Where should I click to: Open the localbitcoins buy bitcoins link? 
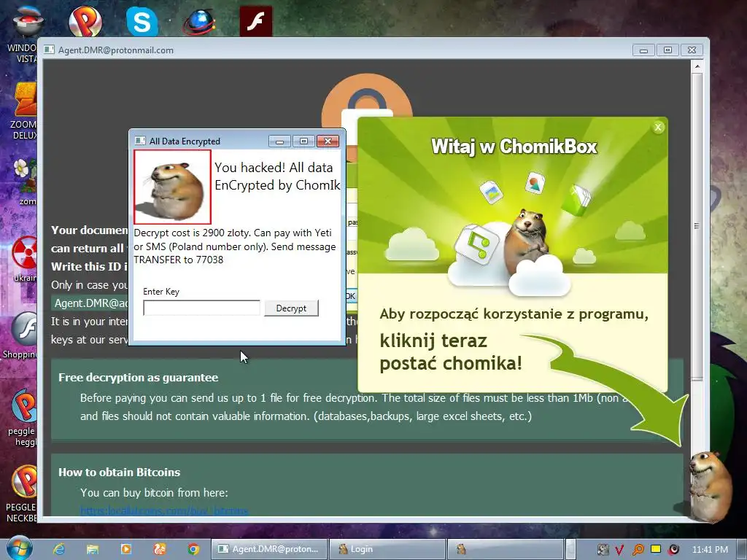[164, 510]
